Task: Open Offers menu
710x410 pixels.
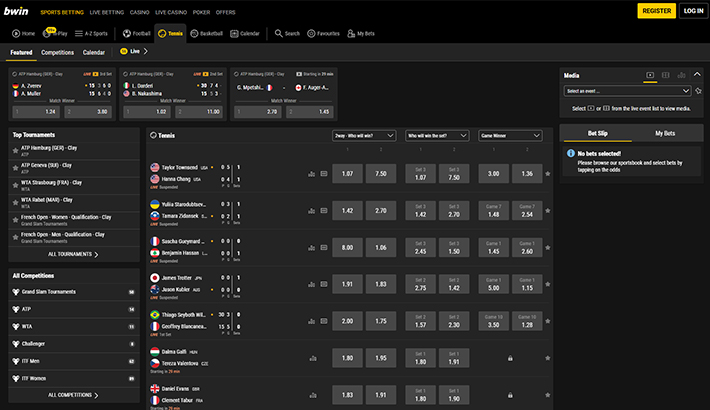Action: tap(225, 12)
